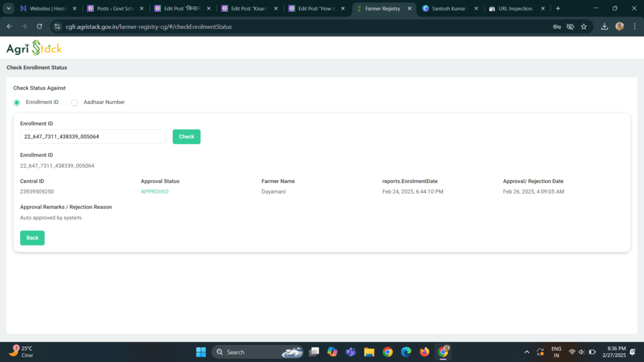Open the battery status tray icon
The width and height of the screenshot is (644, 362).
(592, 352)
